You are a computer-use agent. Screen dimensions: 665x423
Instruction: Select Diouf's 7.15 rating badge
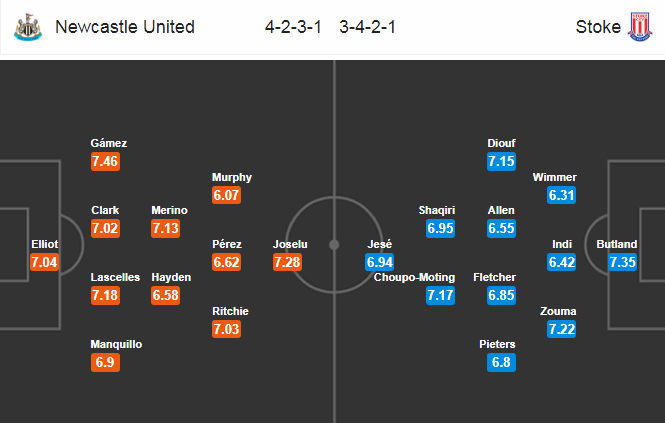coord(501,161)
